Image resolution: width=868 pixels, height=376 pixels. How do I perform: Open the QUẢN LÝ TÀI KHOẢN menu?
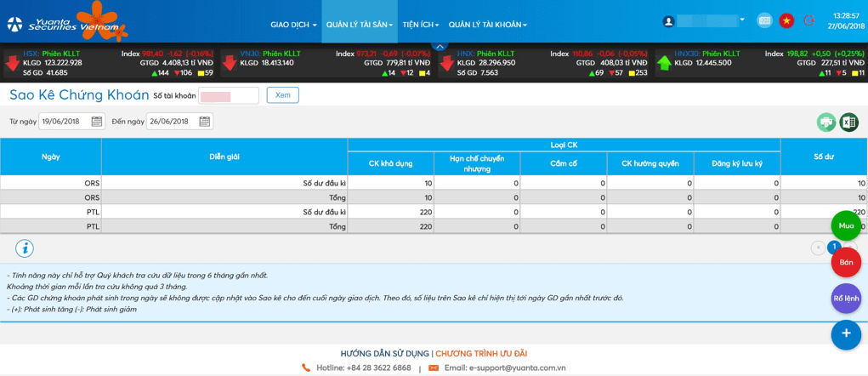(x=487, y=25)
